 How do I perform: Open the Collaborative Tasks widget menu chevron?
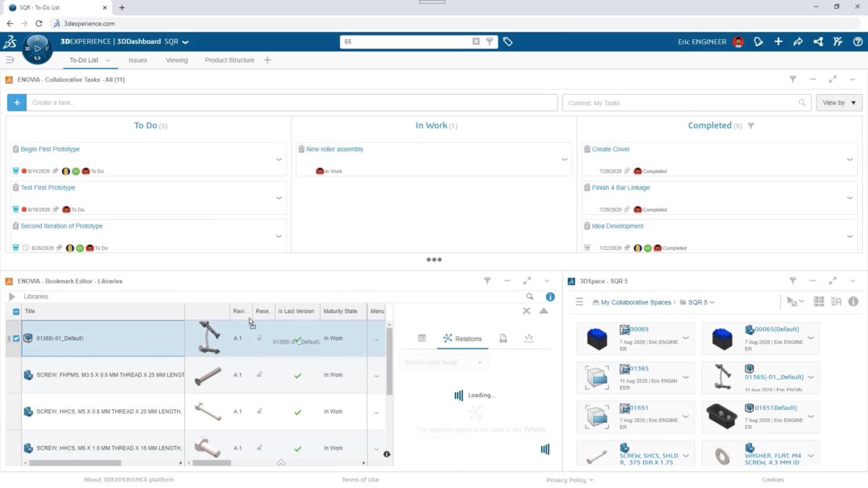853,79
